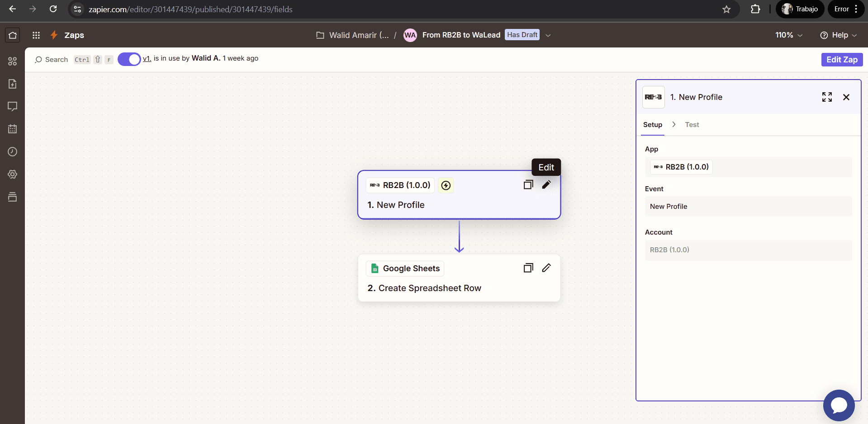This screenshot has height=424, width=868.
Task: Click the RB2B (1.0.0) App field in panel
Action: [x=749, y=167]
